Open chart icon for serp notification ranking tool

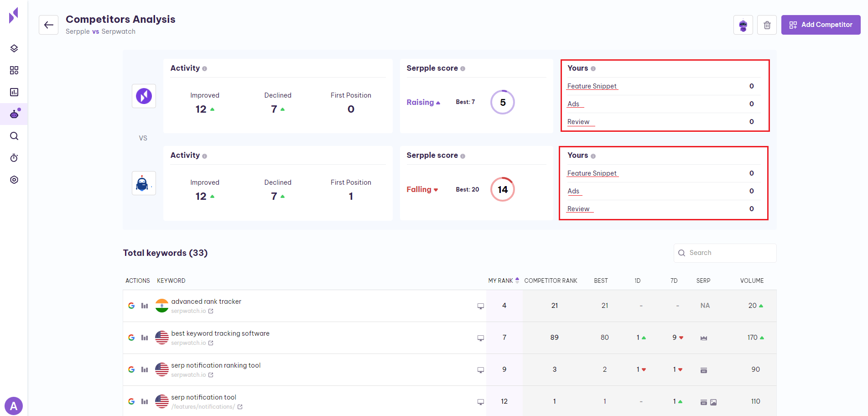coord(145,369)
